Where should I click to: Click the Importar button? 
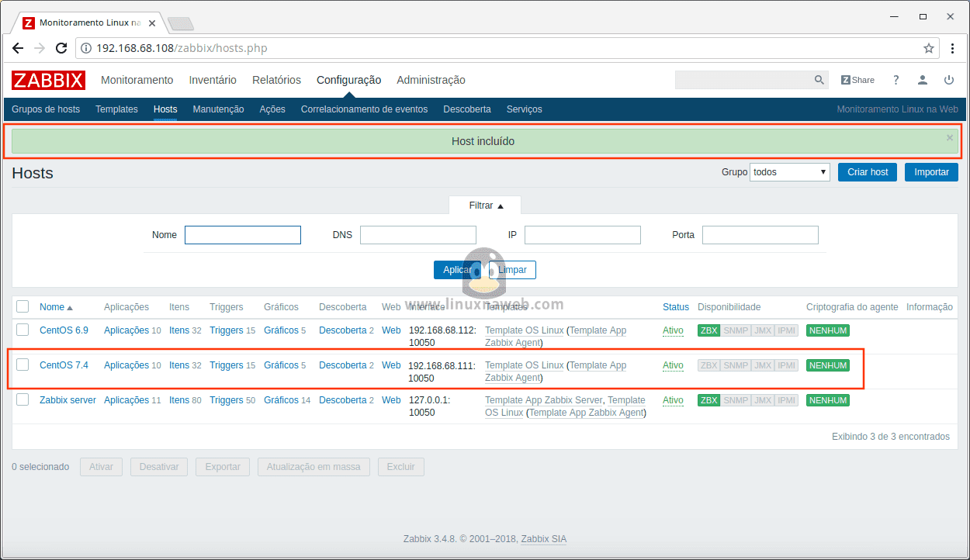[931, 172]
